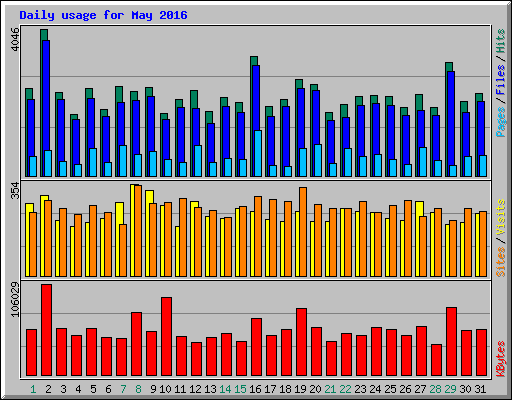The height and width of the screenshot is (400, 512).
Task: Click day 20 on the x-axis
Action: (315, 389)
